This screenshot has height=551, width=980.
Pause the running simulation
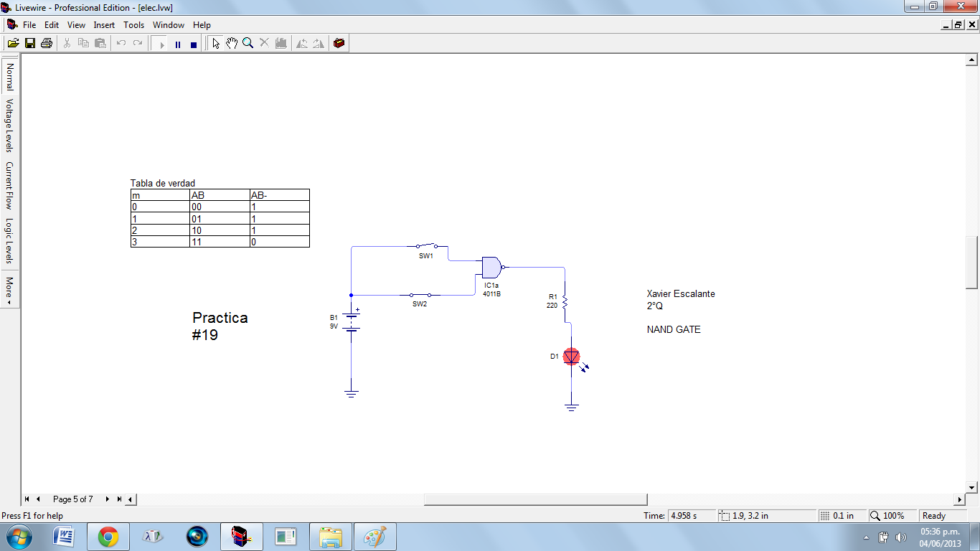point(177,42)
